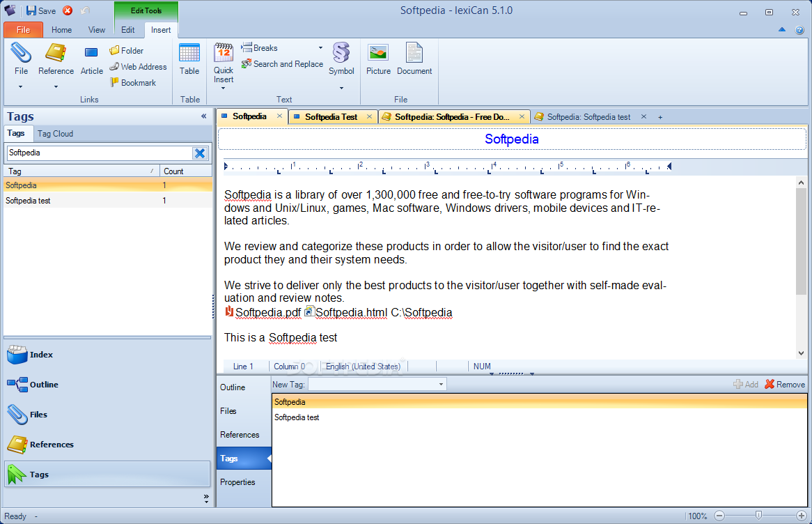812x524 pixels.
Task: Select 'Softpedia test' row in Tags list
Action: point(108,201)
